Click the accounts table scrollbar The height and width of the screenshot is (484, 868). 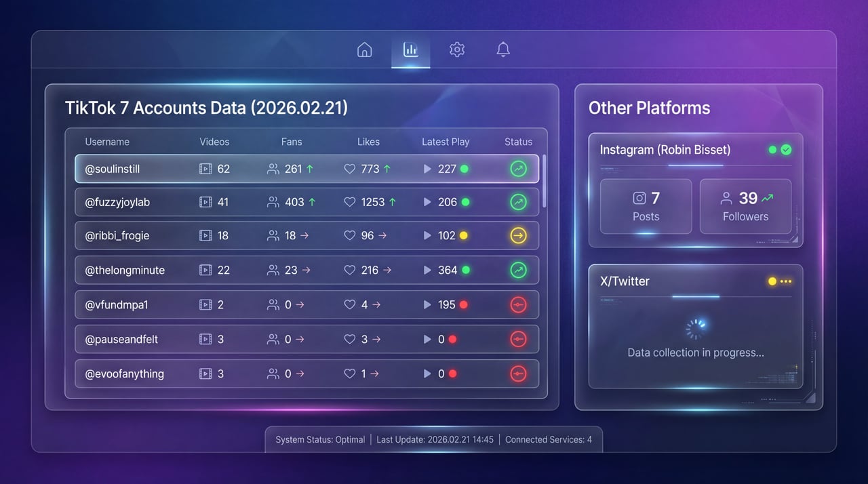pos(543,182)
